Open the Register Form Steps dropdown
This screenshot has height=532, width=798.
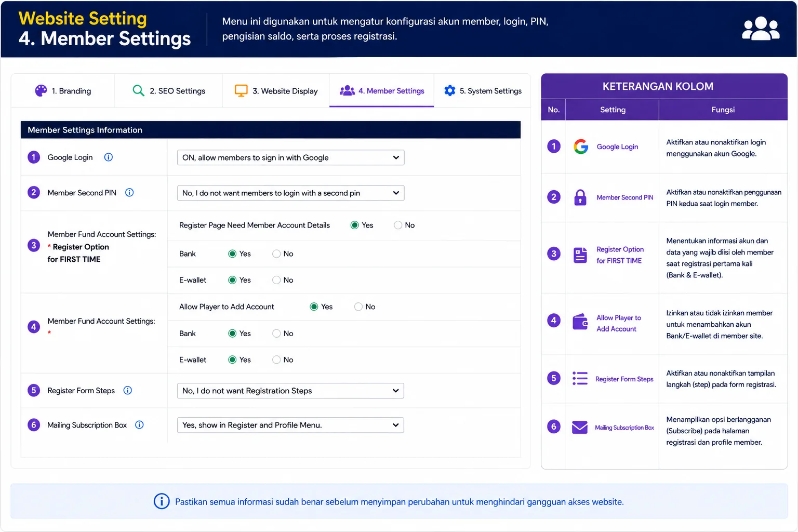(291, 391)
